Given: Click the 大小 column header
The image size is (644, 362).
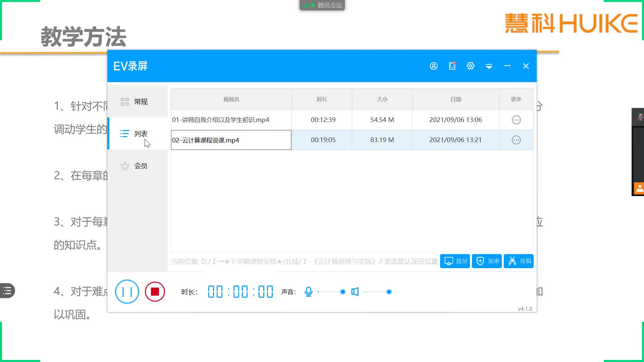Looking at the screenshot, I should [x=382, y=99].
